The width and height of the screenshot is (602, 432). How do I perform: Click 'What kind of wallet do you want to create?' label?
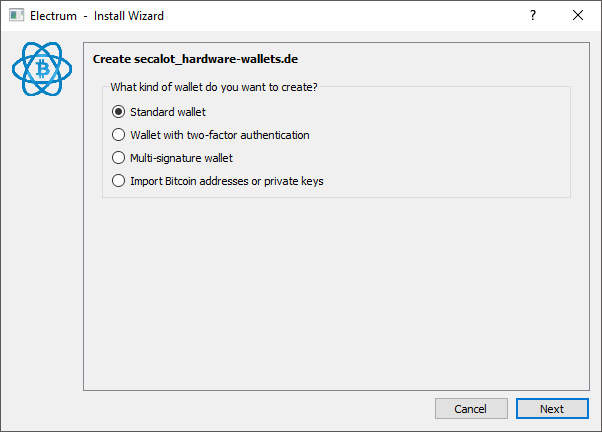[x=214, y=87]
